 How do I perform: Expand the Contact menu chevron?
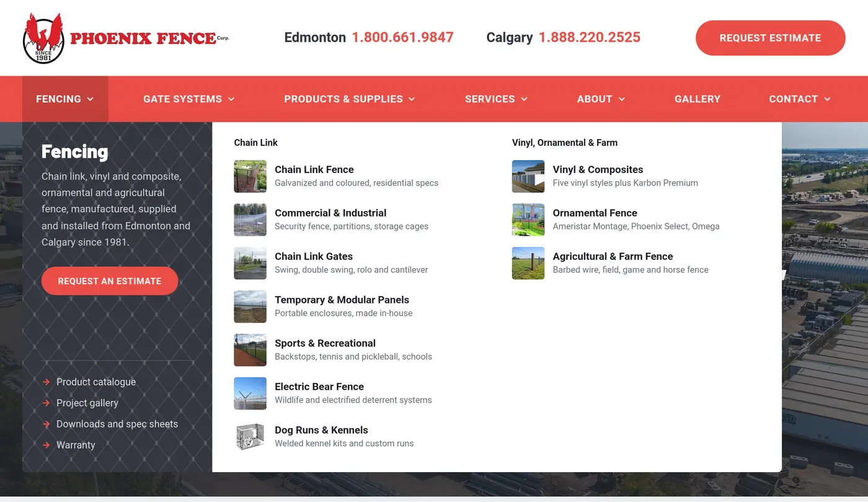point(827,99)
